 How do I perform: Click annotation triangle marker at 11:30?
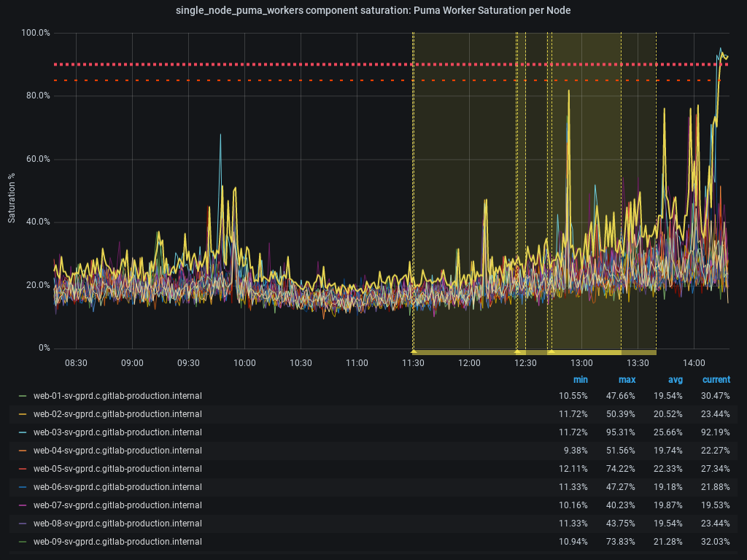(x=414, y=351)
